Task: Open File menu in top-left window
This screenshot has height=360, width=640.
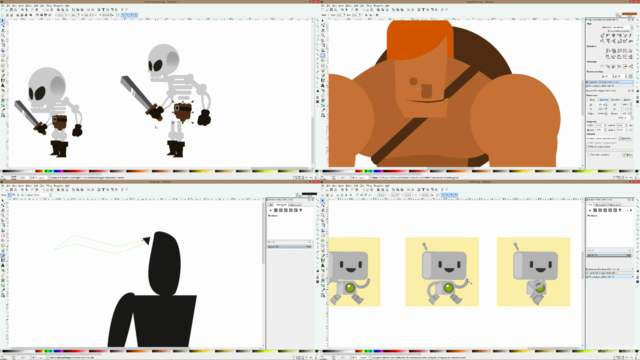Action: (x=2, y=6)
